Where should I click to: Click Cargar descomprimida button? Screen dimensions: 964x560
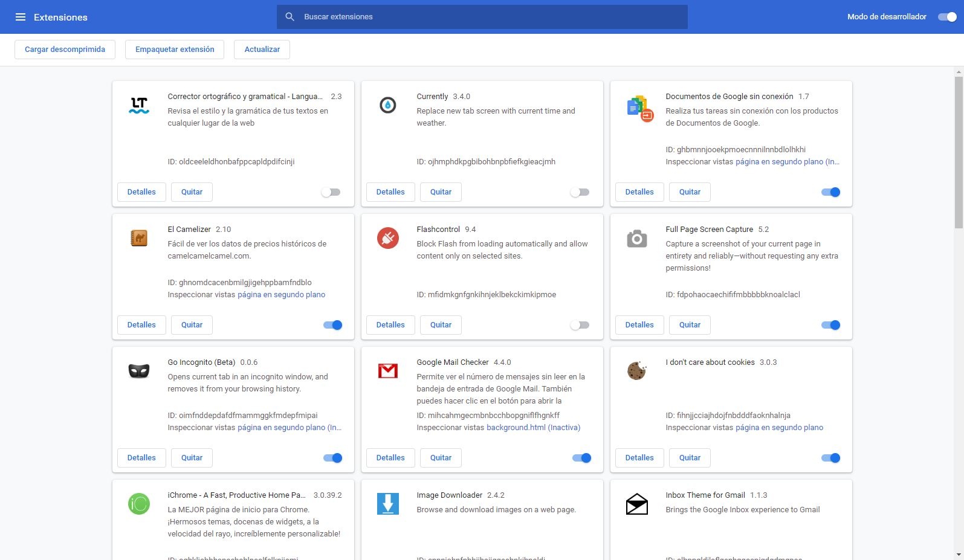coord(65,50)
